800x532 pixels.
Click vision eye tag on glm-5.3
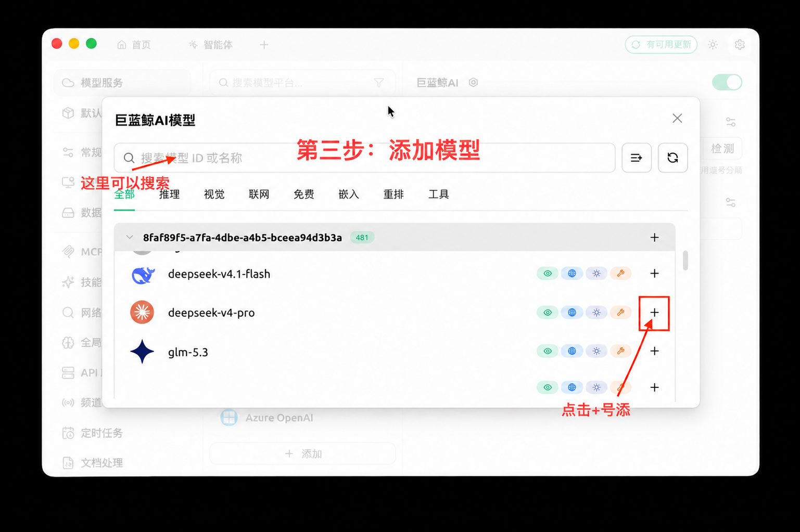(x=548, y=351)
